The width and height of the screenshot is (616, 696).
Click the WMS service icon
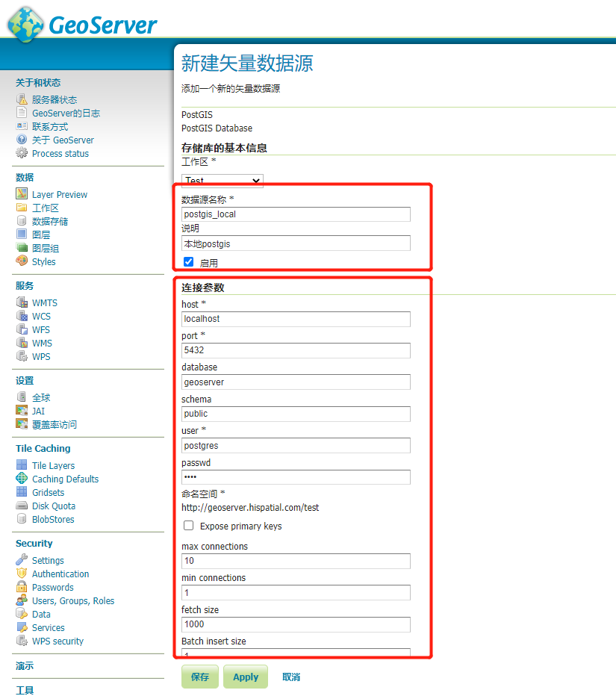[x=22, y=342]
